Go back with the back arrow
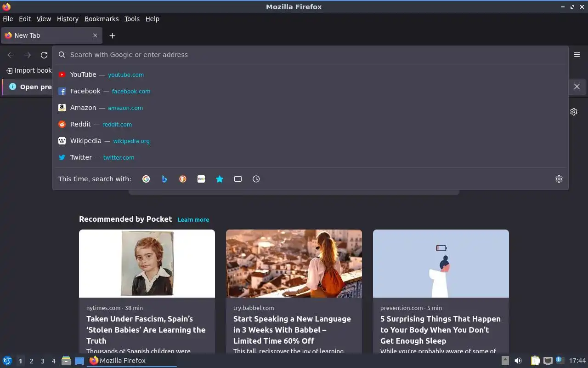Image resolution: width=588 pixels, height=368 pixels. pos(11,55)
